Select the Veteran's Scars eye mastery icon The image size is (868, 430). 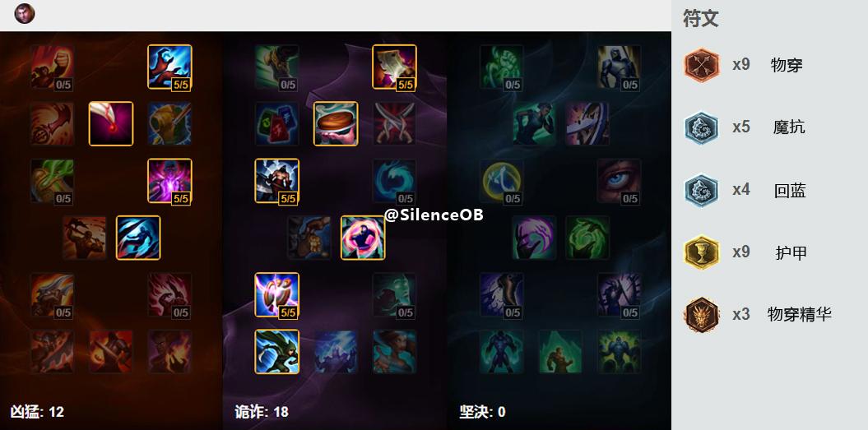tap(619, 181)
